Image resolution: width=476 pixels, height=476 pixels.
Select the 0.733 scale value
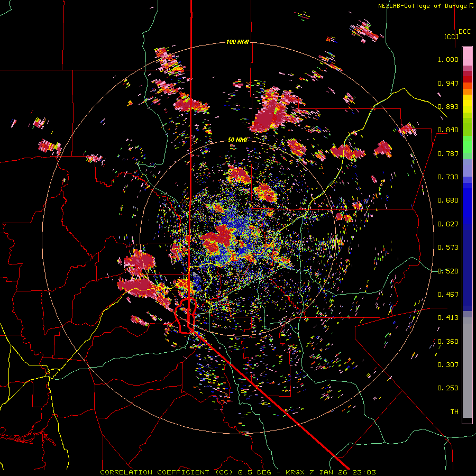click(x=448, y=177)
